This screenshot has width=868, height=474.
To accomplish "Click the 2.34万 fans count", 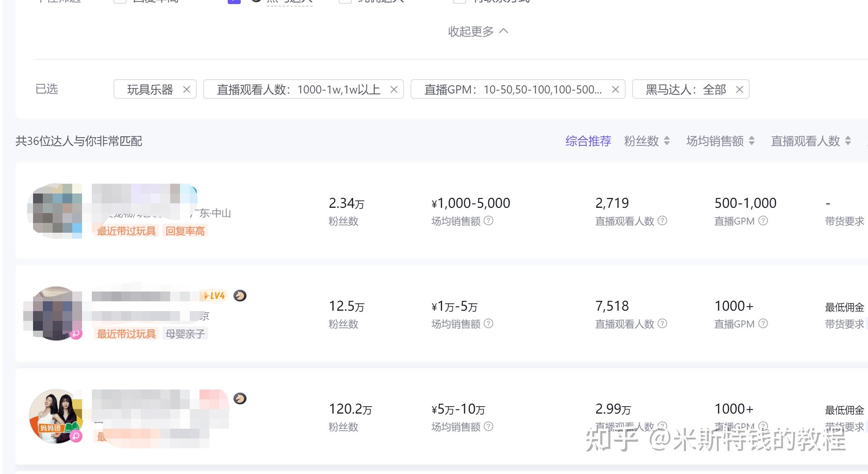I will click(346, 203).
